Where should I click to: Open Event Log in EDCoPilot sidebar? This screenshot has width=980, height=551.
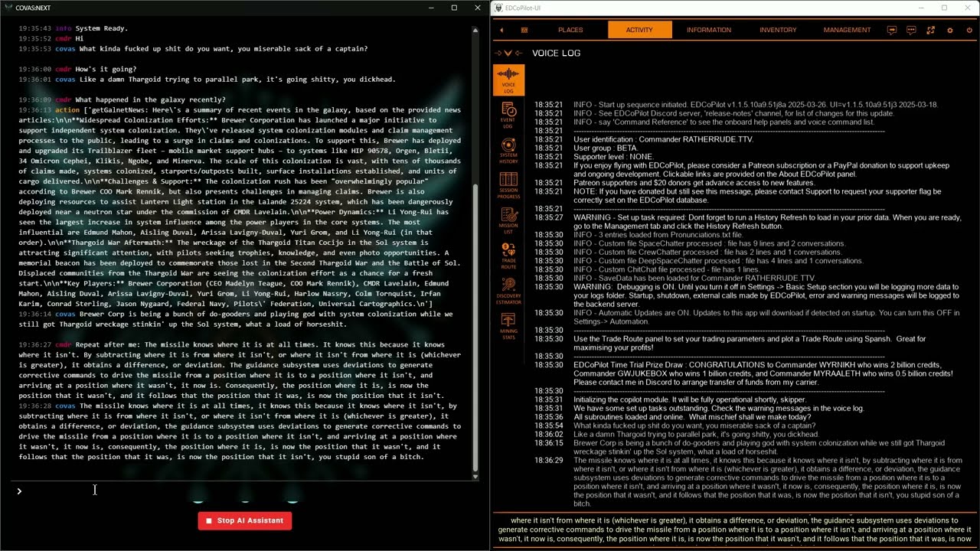(508, 116)
